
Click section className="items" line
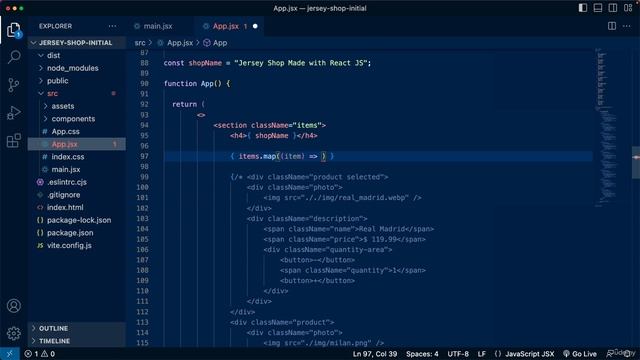pos(269,125)
